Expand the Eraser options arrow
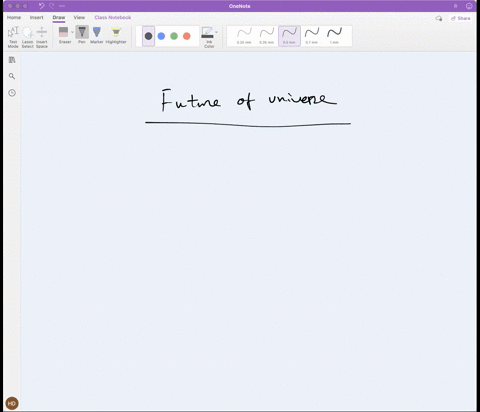Screen dimensions: 480x412 (72, 32)
